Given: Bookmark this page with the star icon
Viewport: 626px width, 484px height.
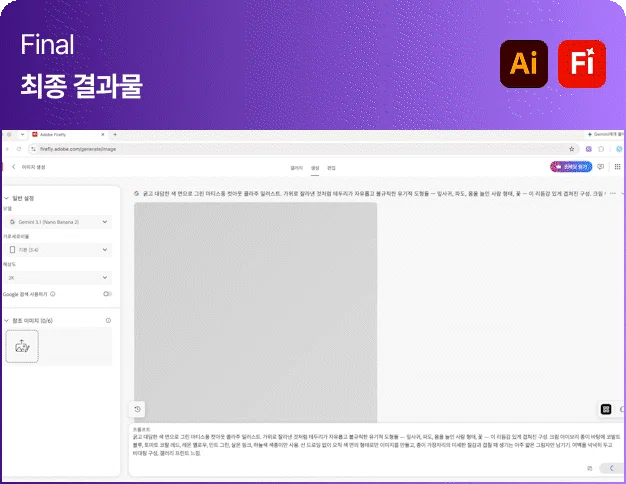Looking at the screenshot, I should point(571,149).
